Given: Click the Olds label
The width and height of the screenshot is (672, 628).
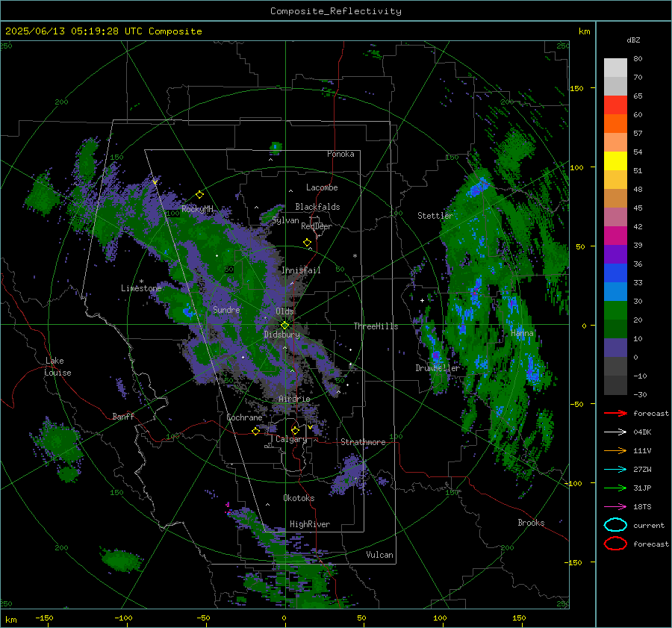Looking at the screenshot, I should pyautogui.click(x=284, y=311).
